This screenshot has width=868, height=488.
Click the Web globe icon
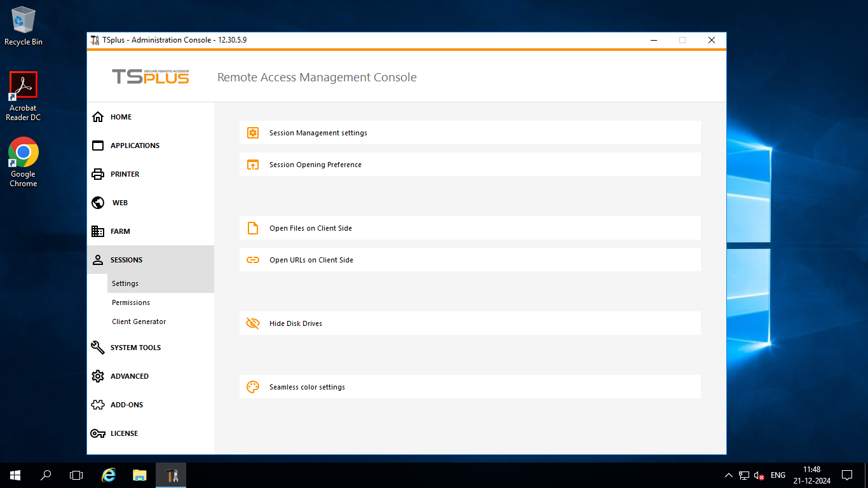point(98,203)
